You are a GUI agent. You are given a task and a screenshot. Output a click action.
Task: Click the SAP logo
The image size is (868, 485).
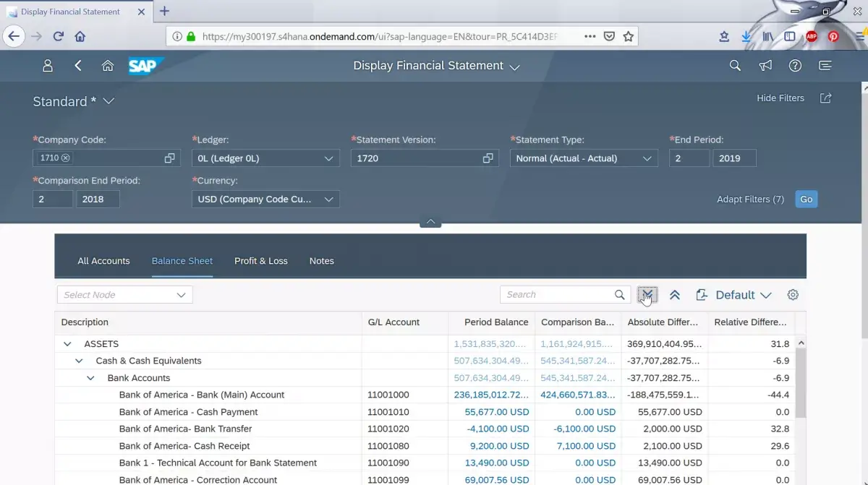click(145, 66)
